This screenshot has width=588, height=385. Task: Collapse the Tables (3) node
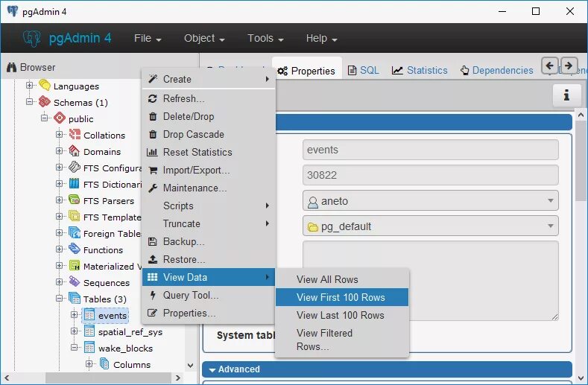click(60, 299)
